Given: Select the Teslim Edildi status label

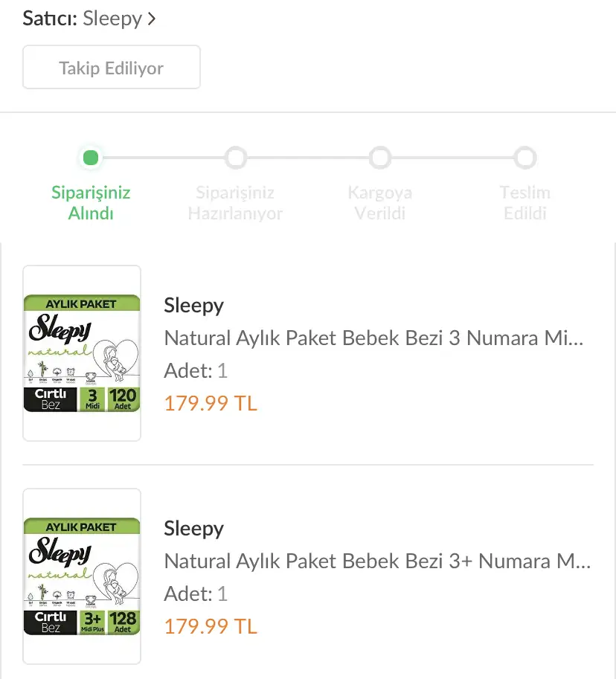Looking at the screenshot, I should coord(525,203).
